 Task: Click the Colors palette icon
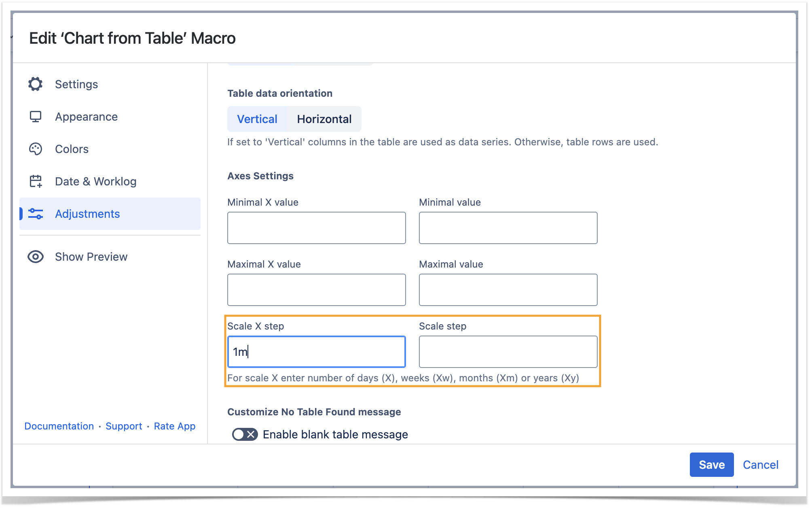pyautogui.click(x=36, y=149)
